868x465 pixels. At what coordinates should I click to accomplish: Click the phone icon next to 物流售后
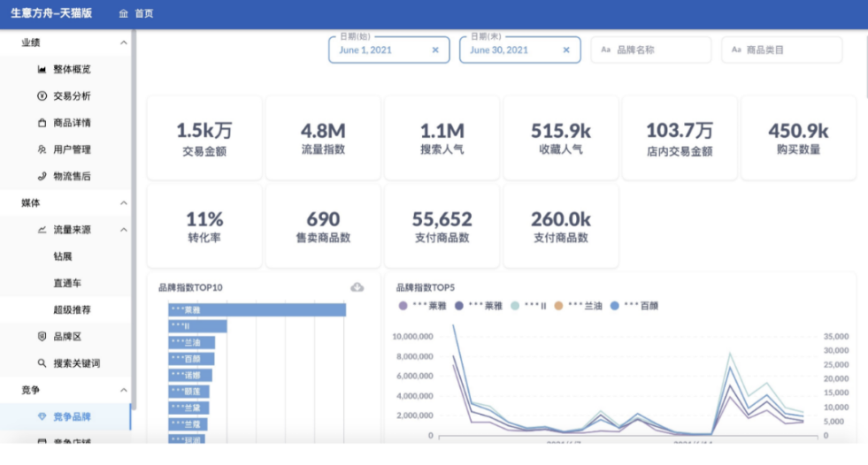tap(42, 176)
